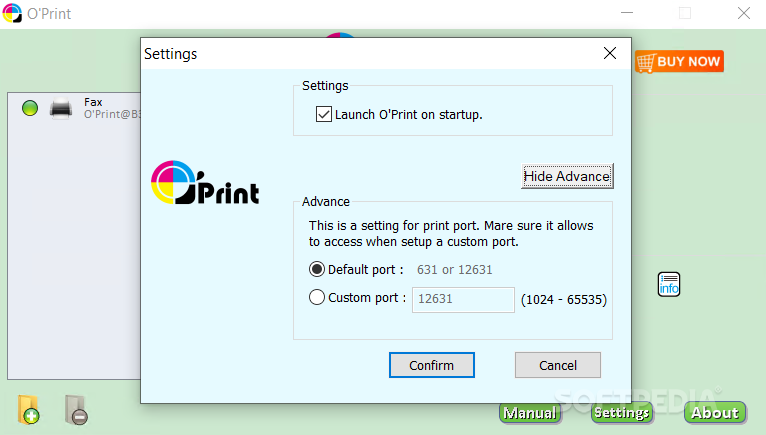Click the green status indicator for Fax

(x=30, y=108)
